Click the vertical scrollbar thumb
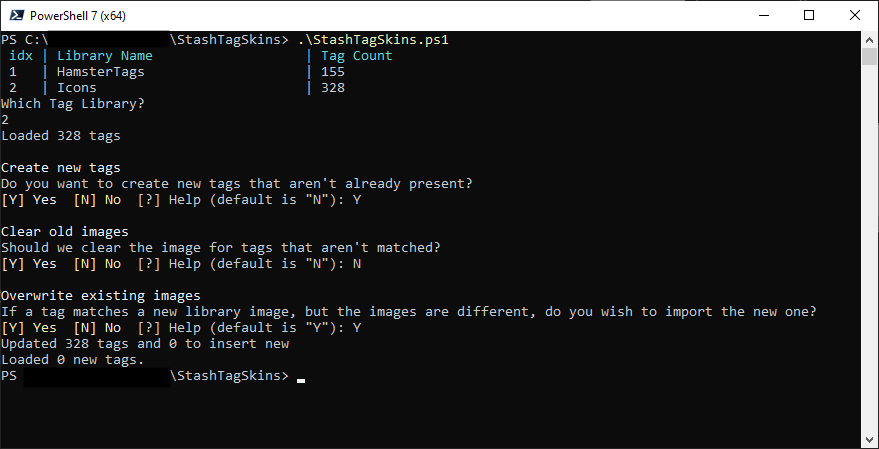This screenshot has height=449, width=879. click(869, 57)
